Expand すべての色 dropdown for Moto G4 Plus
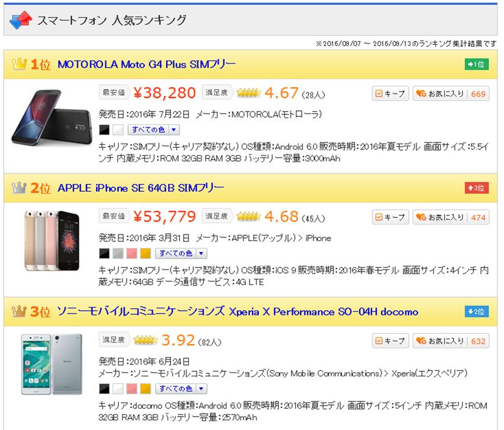The width and height of the screenshot is (504, 430). point(153,130)
